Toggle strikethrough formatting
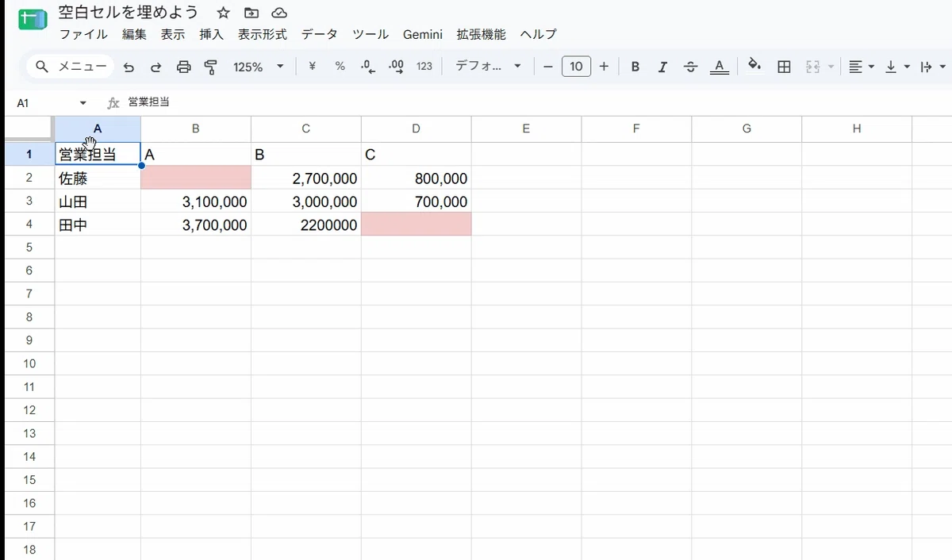 click(x=690, y=67)
